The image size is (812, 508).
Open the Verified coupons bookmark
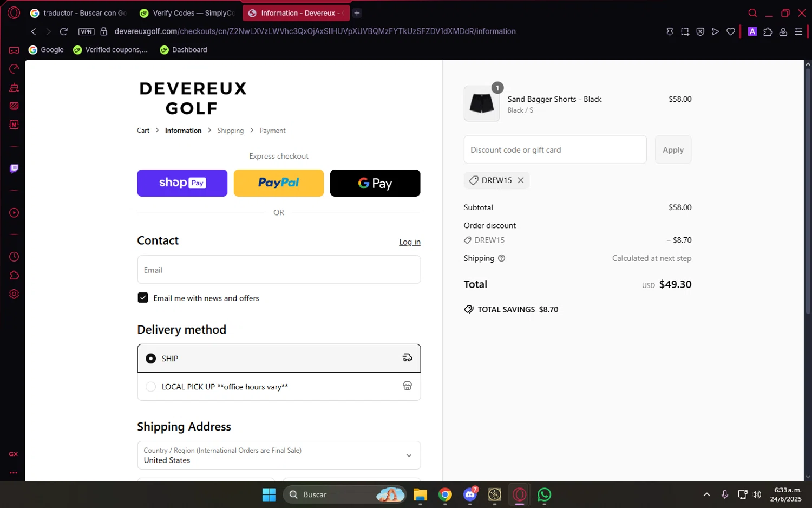[110, 50]
